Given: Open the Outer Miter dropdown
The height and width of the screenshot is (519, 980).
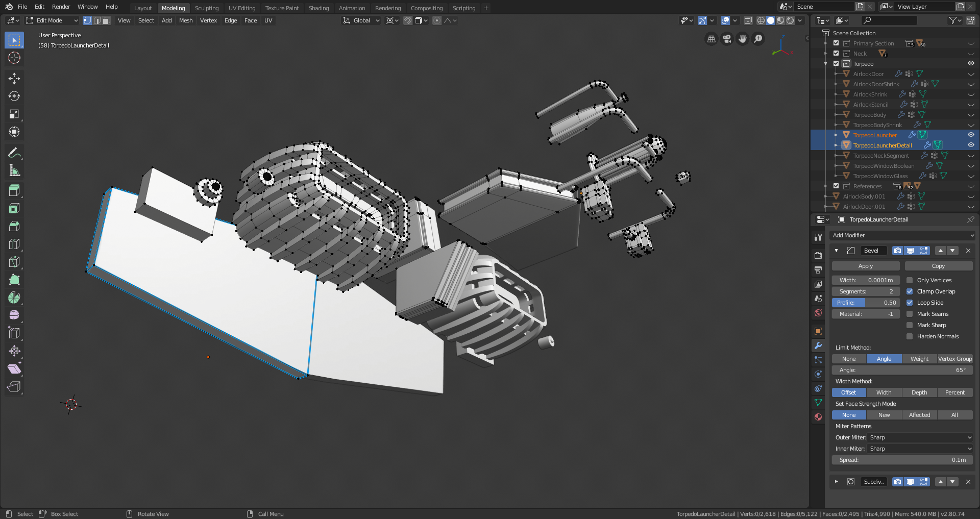Looking at the screenshot, I should pyautogui.click(x=920, y=437).
